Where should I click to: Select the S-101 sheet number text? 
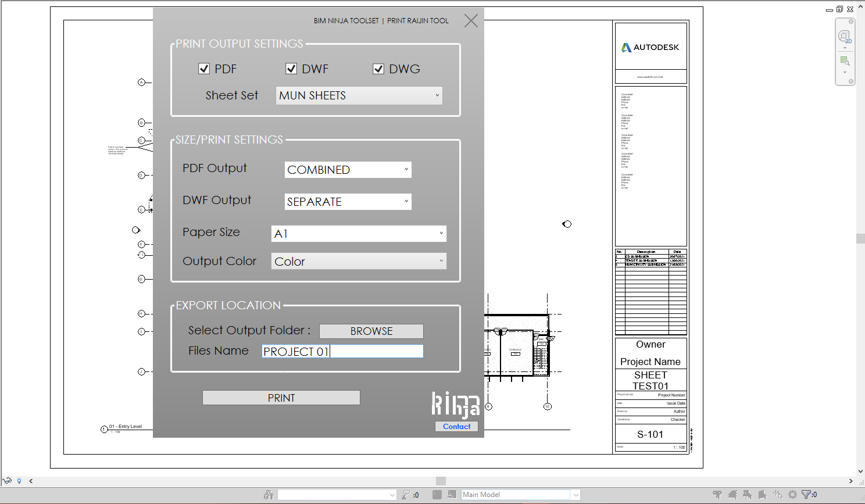click(650, 434)
